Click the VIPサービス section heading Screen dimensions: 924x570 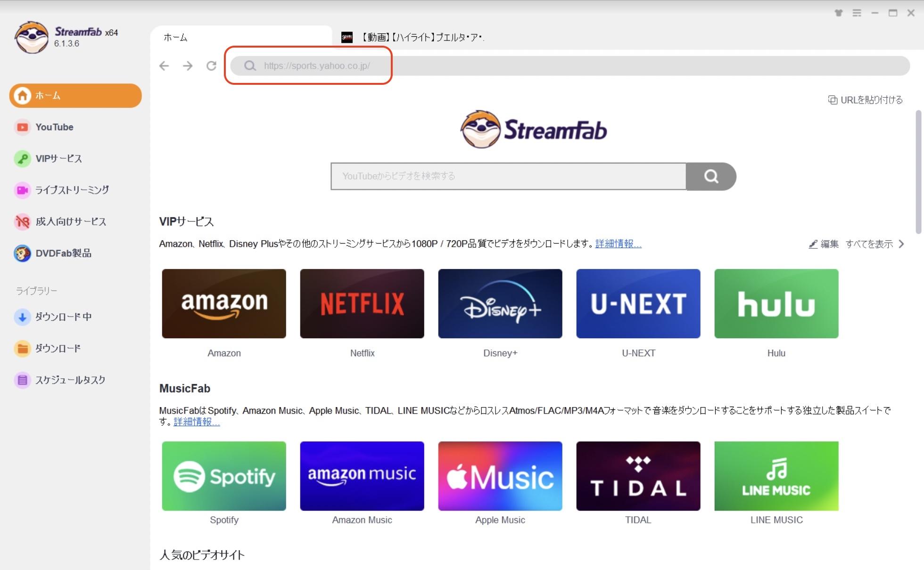(186, 222)
